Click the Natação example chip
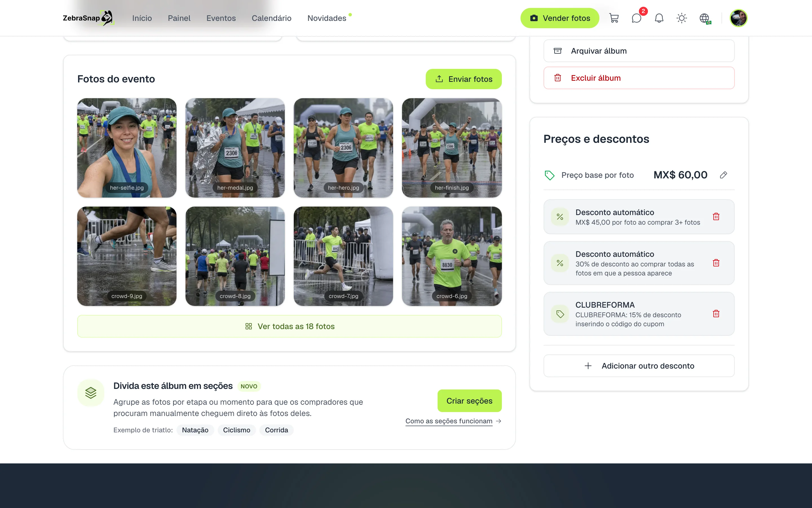Screen dimensions: 812x508 tap(195, 430)
